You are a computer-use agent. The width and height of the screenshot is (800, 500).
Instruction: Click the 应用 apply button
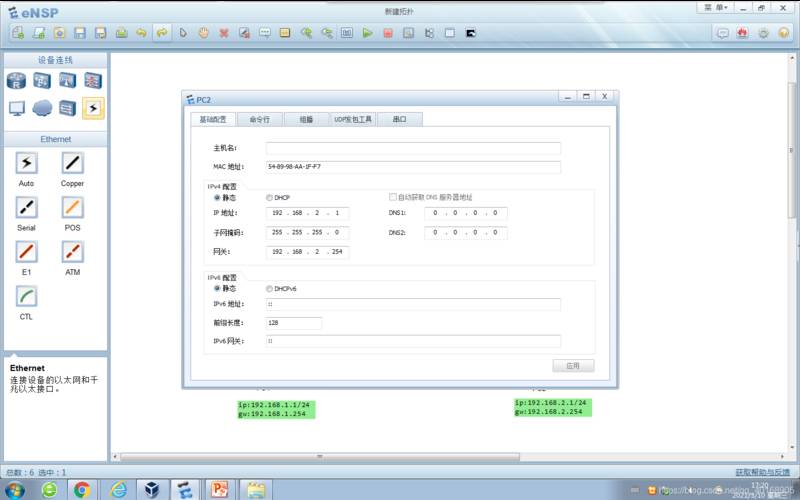point(573,366)
